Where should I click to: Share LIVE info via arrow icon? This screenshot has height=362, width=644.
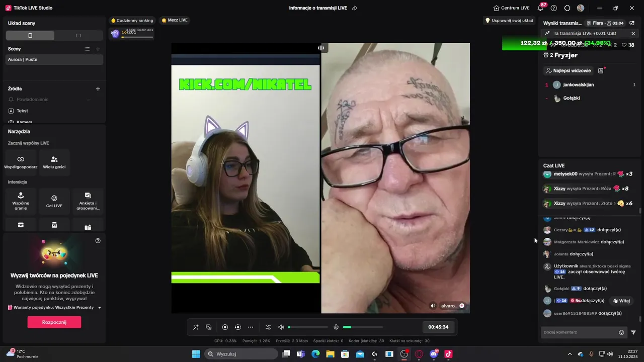[355, 8]
